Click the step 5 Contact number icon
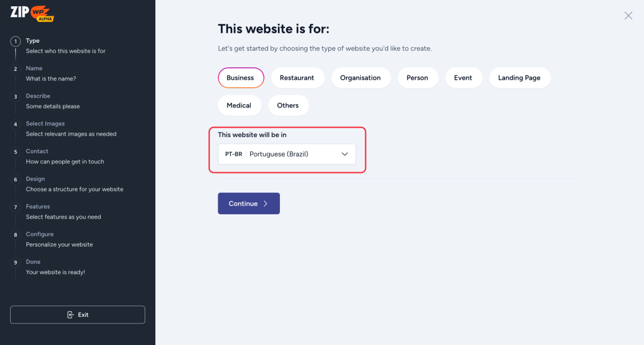Image resolution: width=644 pixels, height=345 pixels. point(16,152)
